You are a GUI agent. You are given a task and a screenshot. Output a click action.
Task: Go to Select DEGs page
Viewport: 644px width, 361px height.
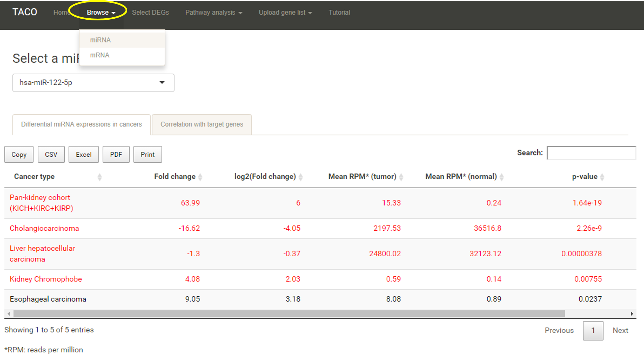pos(150,12)
